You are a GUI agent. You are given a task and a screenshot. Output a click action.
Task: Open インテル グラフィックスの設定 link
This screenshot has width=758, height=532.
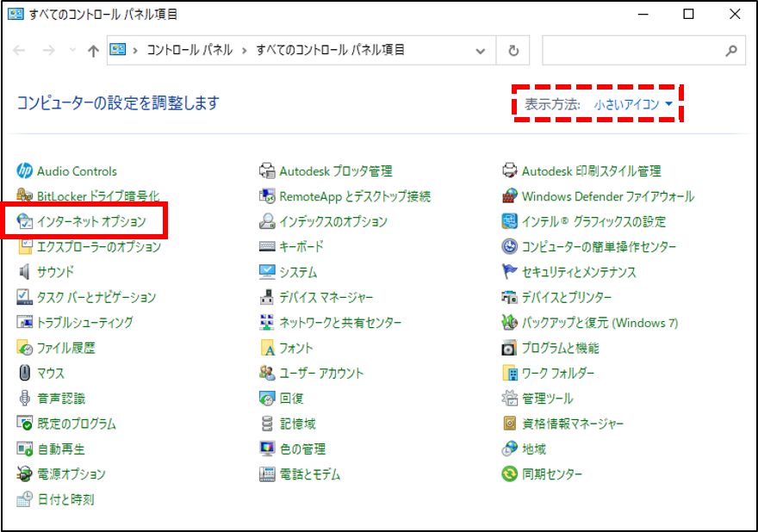593,221
